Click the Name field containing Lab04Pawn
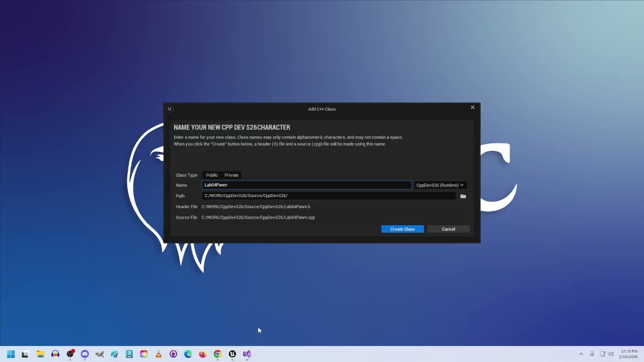 click(306, 185)
